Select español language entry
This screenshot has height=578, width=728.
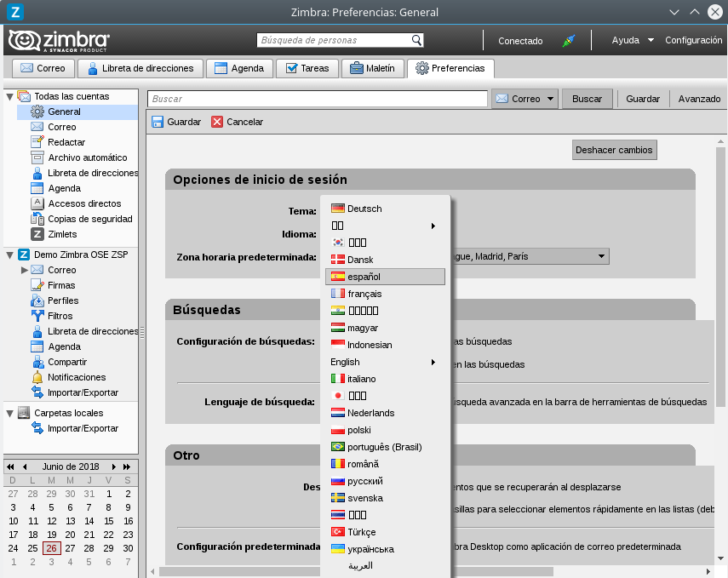(385, 277)
